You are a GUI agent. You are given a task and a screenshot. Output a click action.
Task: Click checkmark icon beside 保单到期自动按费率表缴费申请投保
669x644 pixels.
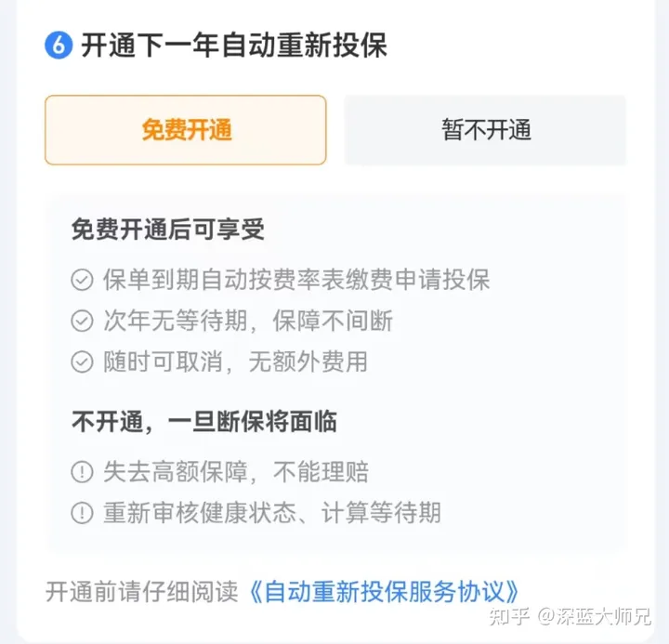click(82, 280)
